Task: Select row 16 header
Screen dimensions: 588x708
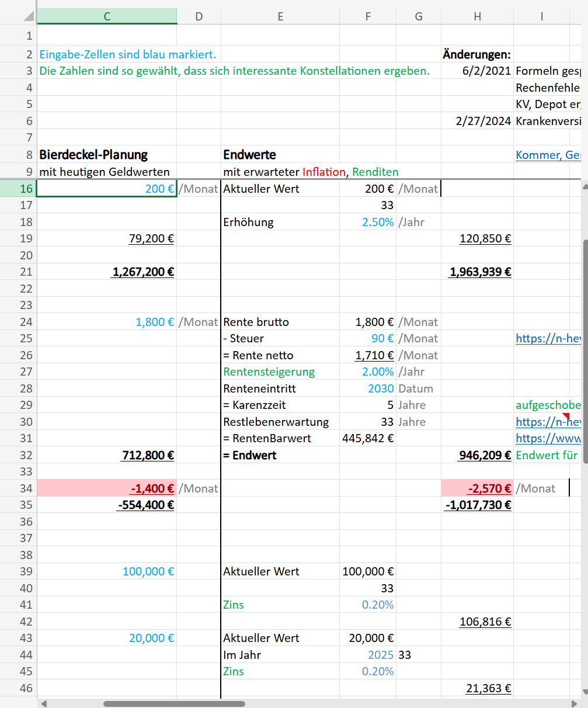Action: (x=18, y=189)
